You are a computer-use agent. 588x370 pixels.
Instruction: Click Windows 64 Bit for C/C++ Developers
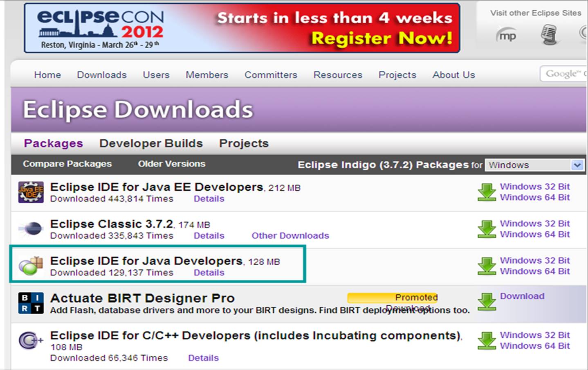[x=535, y=346]
